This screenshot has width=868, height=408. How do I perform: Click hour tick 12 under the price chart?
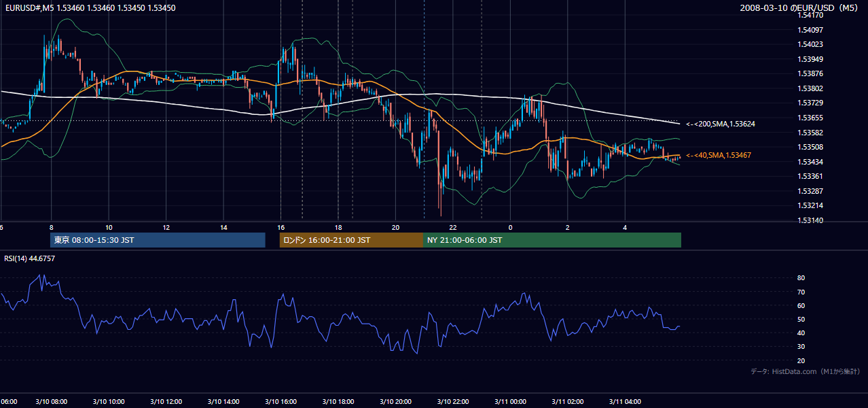(x=166, y=227)
